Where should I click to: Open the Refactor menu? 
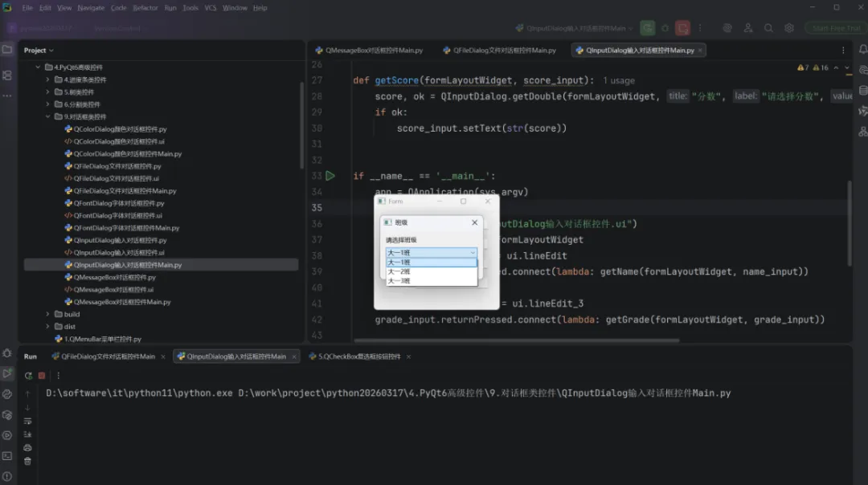tap(145, 8)
